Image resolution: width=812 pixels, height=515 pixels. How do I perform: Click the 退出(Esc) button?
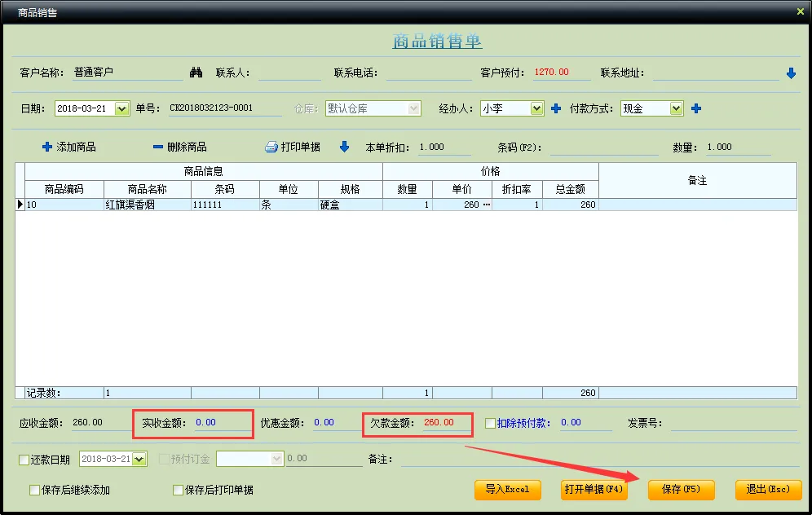769,490
